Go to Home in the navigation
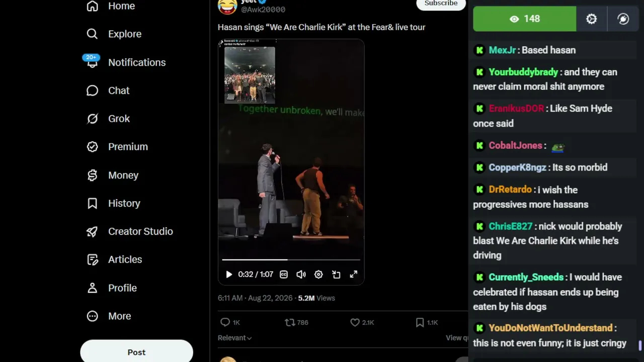The height and width of the screenshot is (362, 644). click(121, 6)
